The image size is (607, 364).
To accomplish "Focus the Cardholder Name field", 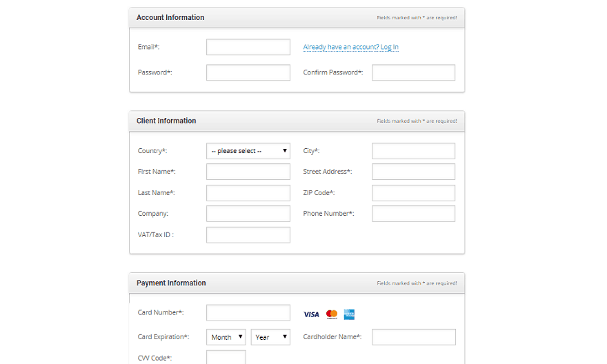I will click(413, 337).
